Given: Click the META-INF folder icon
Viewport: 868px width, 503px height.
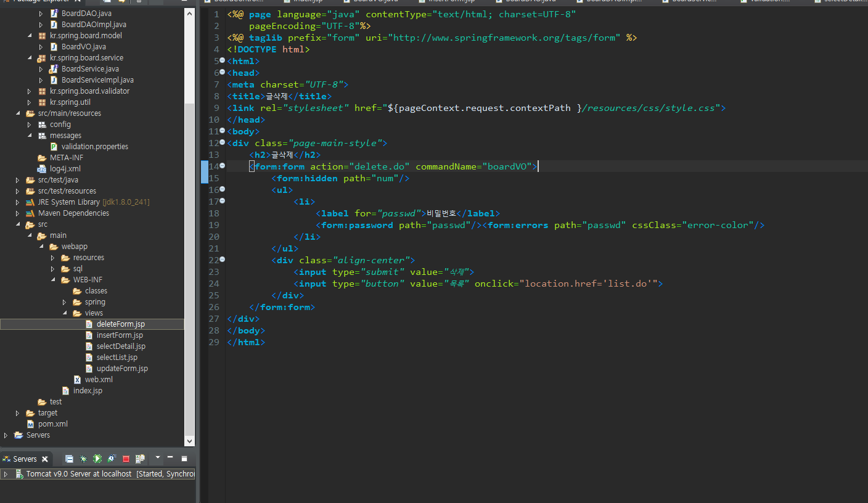Looking at the screenshot, I should [42, 158].
